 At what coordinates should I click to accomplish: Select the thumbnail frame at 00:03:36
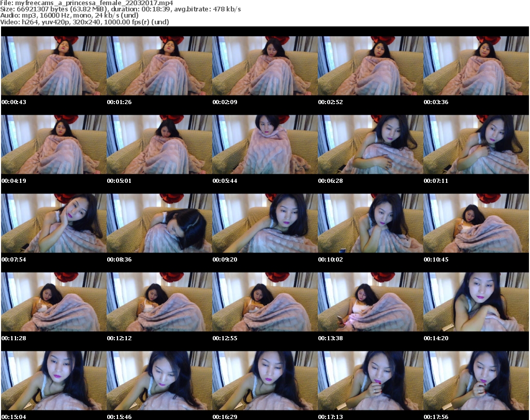pos(476,66)
